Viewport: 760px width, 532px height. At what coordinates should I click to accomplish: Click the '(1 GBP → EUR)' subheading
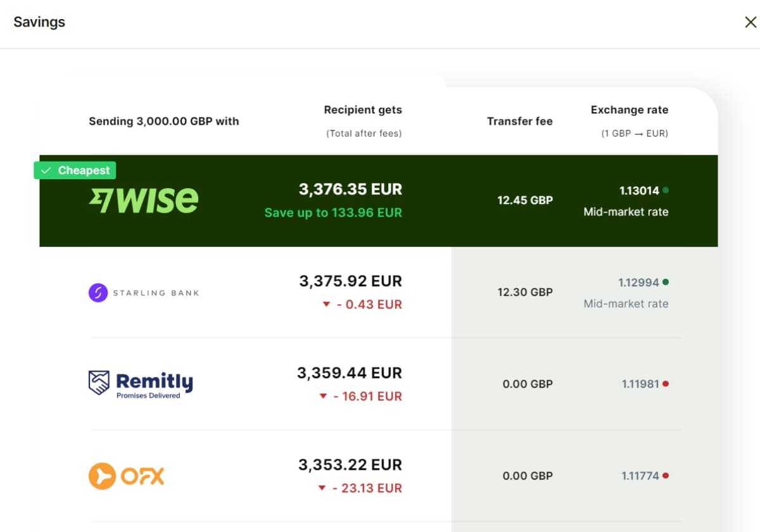pyautogui.click(x=635, y=134)
